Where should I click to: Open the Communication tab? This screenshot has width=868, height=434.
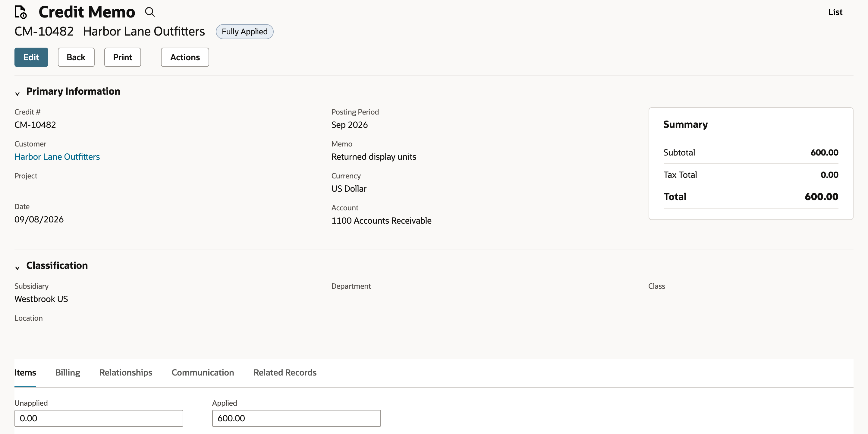(203, 372)
